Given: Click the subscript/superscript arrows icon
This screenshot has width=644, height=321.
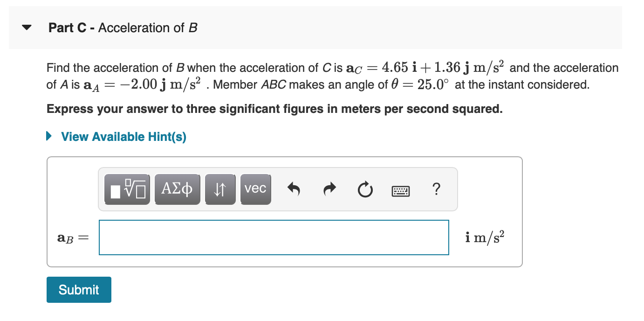Looking at the screenshot, I should (220, 189).
